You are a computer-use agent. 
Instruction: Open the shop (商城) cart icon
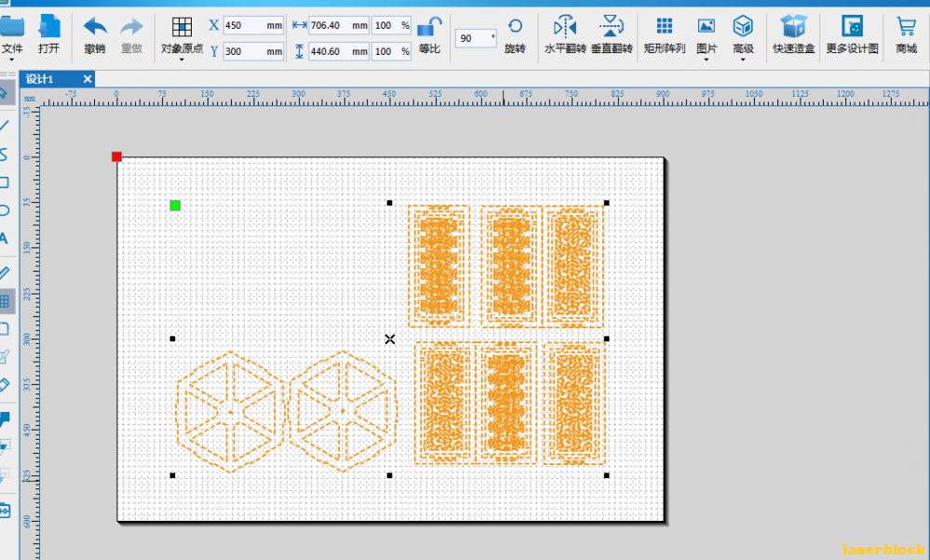click(906, 27)
